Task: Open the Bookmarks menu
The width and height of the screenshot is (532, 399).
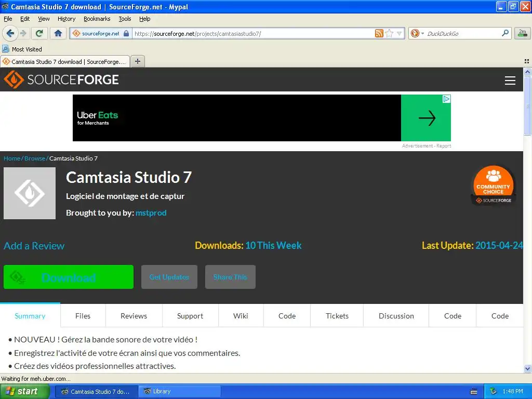Action: [x=97, y=19]
